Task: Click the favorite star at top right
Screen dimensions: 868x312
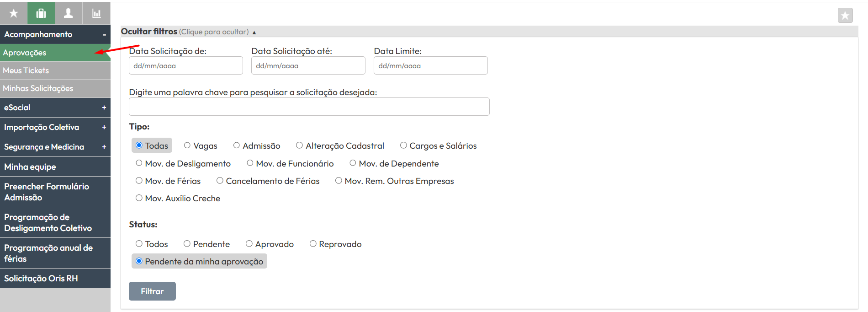Action: [x=845, y=16]
